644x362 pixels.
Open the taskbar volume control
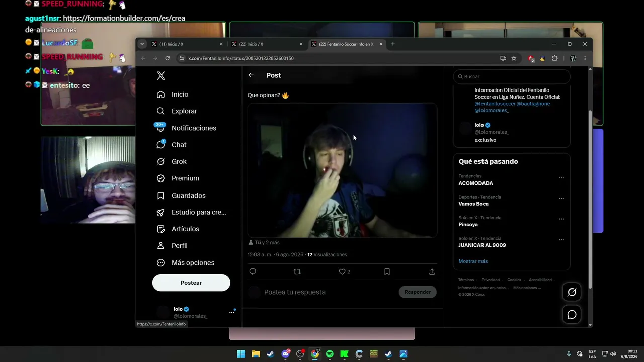(x=613, y=354)
